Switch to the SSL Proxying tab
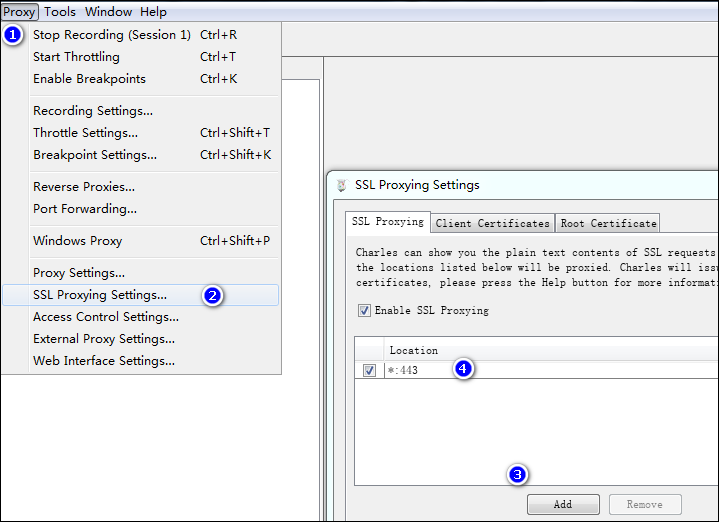 click(387, 222)
